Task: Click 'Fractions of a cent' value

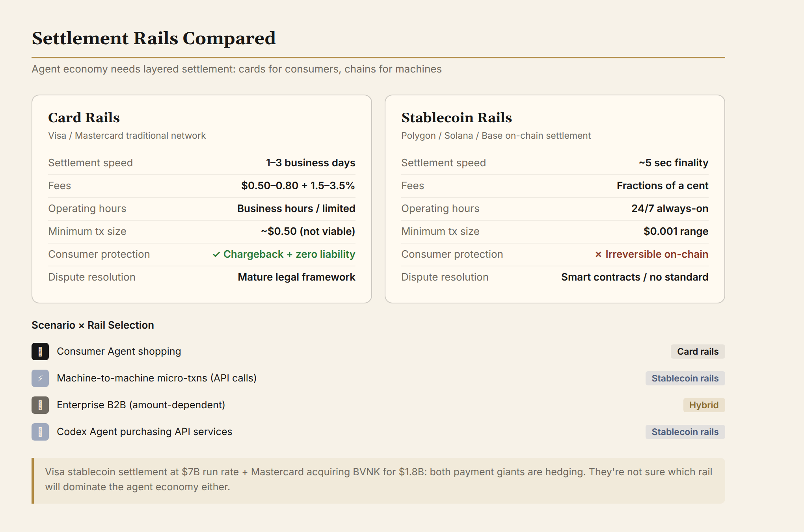Action: (663, 186)
